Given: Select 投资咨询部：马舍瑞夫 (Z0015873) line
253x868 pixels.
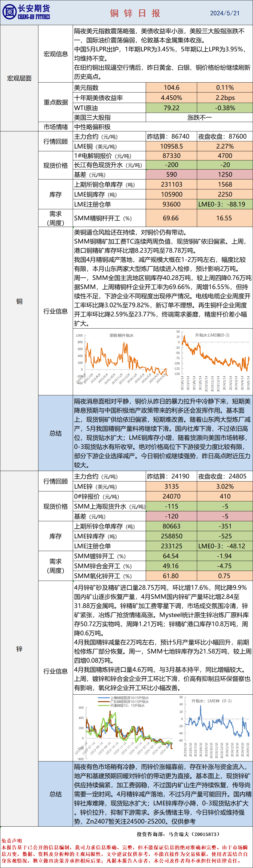Looking at the screenshot, I should click(x=178, y=834).
